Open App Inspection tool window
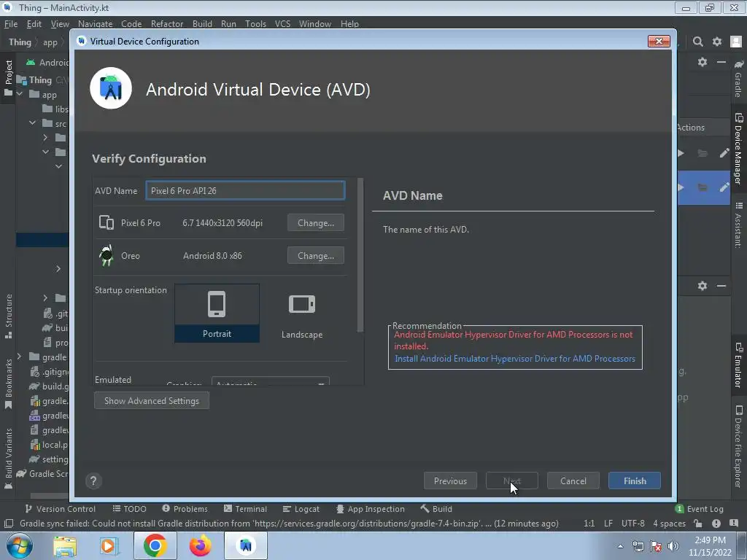This screenshot has height=560, width=747. point(370,509)
